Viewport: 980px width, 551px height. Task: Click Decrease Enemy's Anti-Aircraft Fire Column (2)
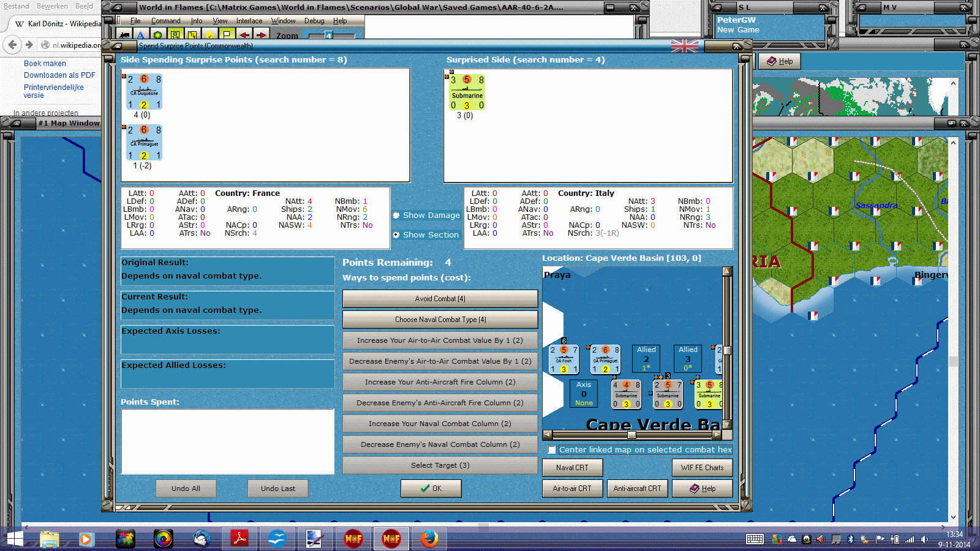440,403
